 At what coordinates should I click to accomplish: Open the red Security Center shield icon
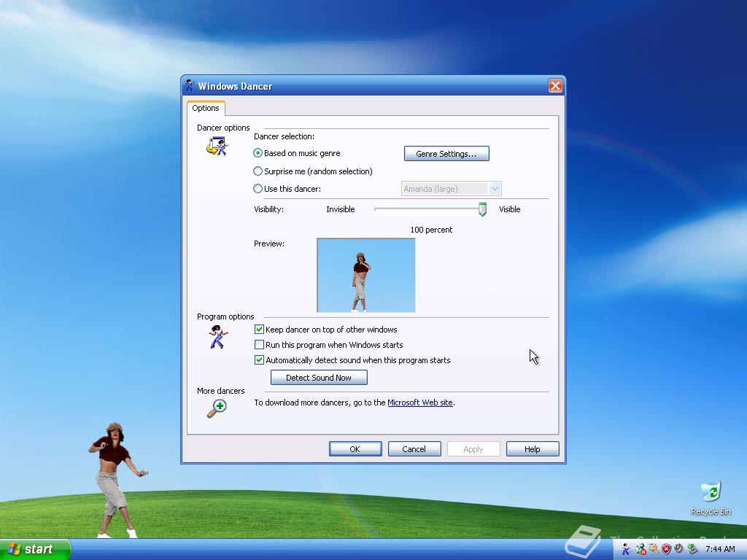click(x=666, y=549)
